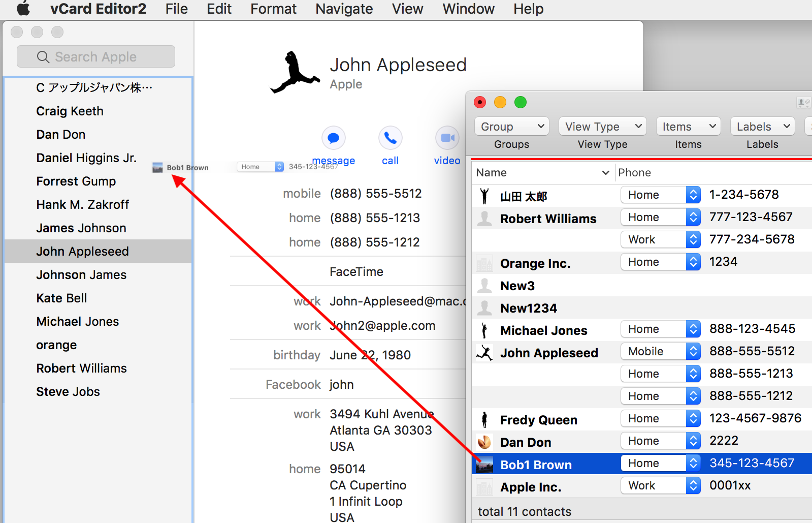Image resolution: width=812 pixels, height=523 pixels.
Task: Open the Apple menu
Action: click(x=23, y=9)
